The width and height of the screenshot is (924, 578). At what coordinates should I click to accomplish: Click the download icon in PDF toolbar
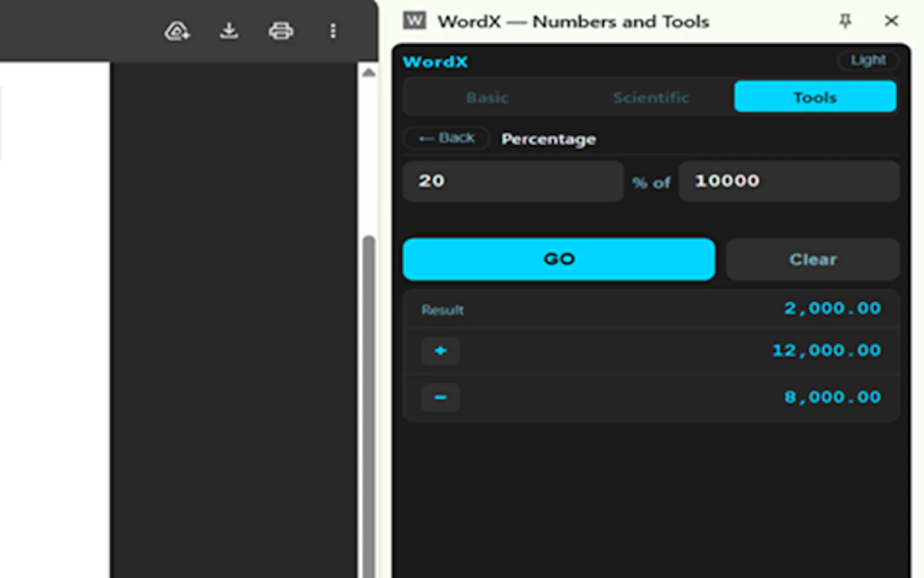(229, 31)
